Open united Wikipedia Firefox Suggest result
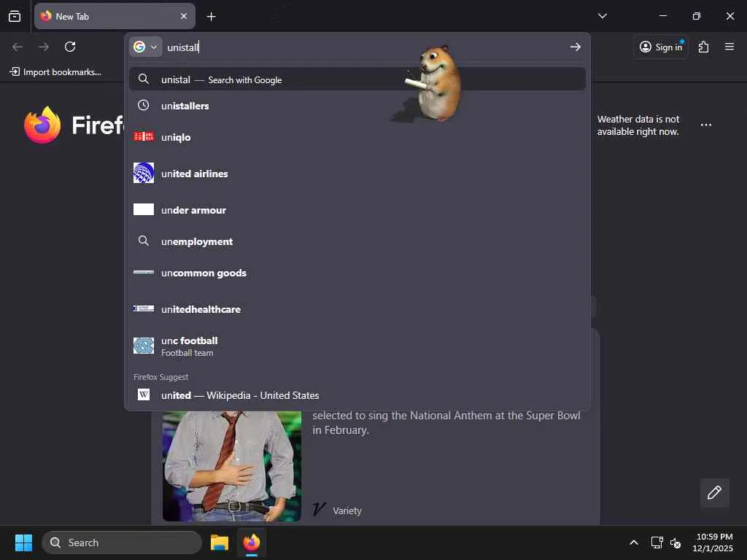Image resolution: width=747 pixels, height=560 pixels. point(357,395)
